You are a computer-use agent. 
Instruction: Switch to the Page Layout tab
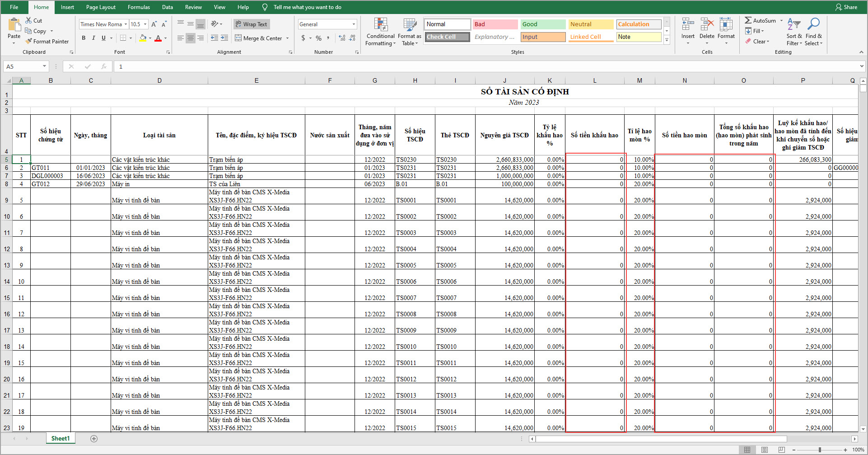[101, 7]
